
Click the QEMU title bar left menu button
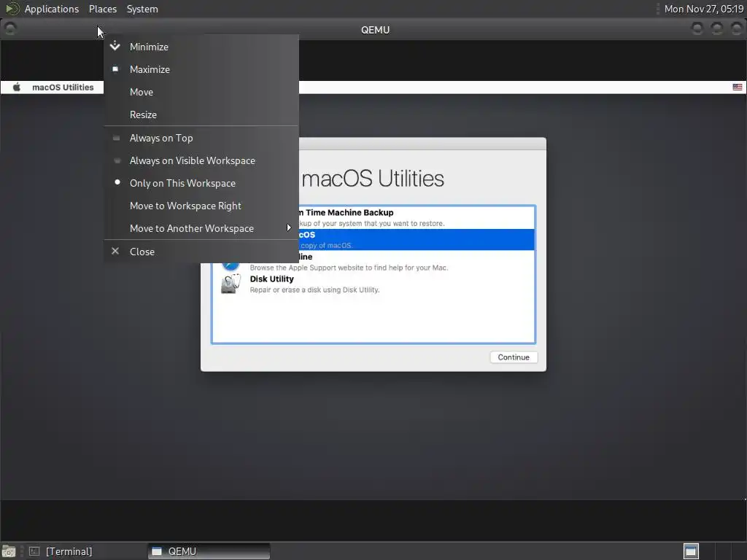pyautogui.click(x=9, y=29)
